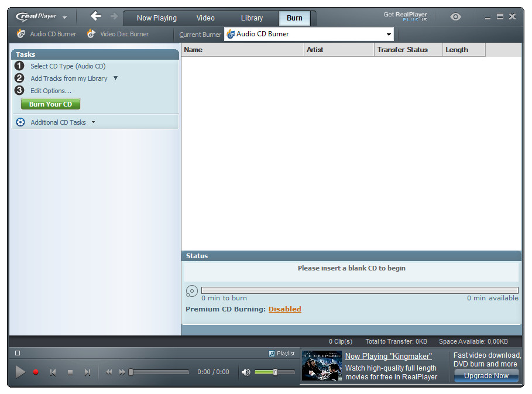The height and width of the screenshot is (394, 532).
Task: Click the Rewind button
Action: [109, 372]
